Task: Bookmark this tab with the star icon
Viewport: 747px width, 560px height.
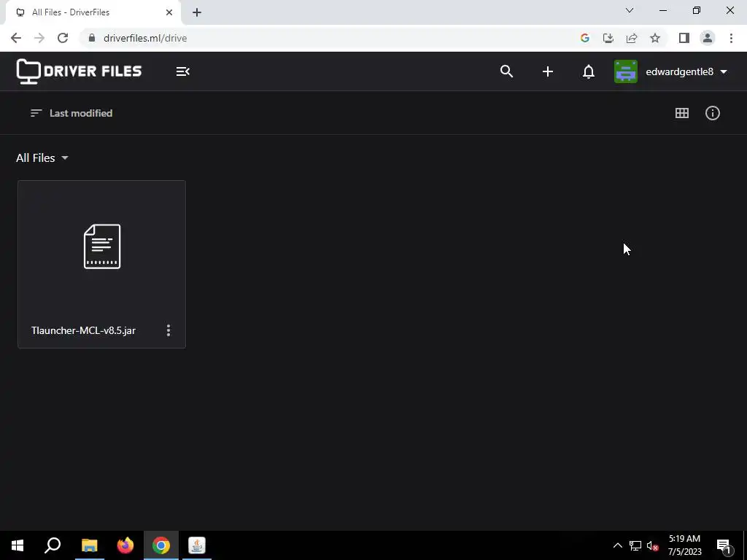Action: pyautogui.click(x=655, y=38)
